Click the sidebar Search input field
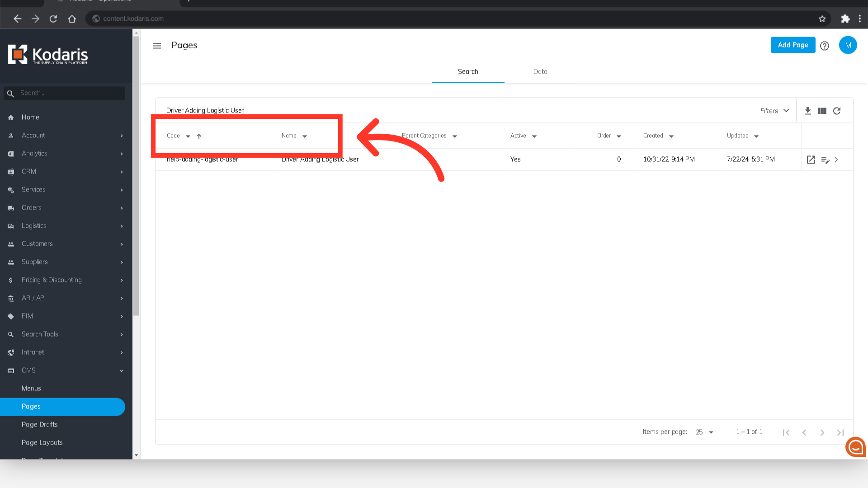The height and width of the screenshot is (488, 868). pyautogui.click(x=70, y=93)
